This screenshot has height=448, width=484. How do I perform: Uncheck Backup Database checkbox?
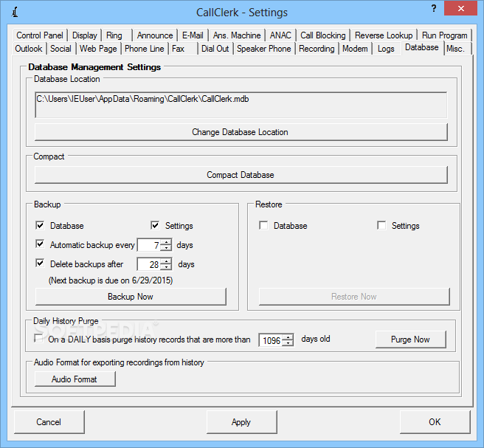pyautogui.click(x=40, y=225)
